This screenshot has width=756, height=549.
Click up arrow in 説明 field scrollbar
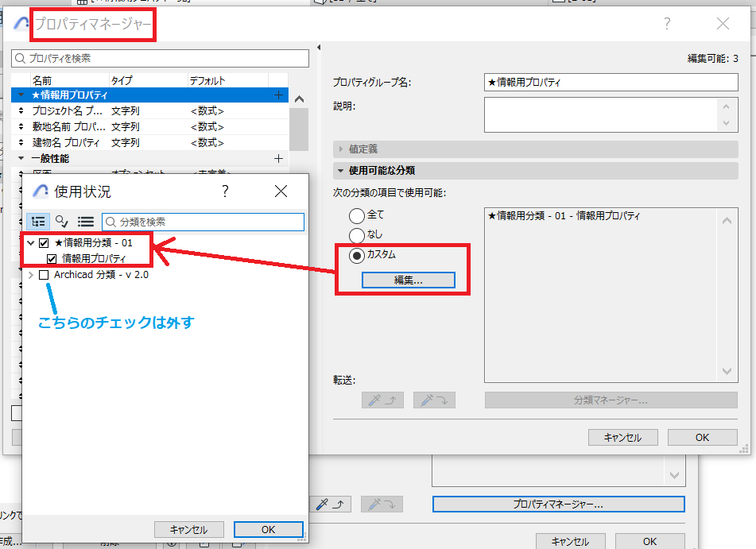click(726, 106)
